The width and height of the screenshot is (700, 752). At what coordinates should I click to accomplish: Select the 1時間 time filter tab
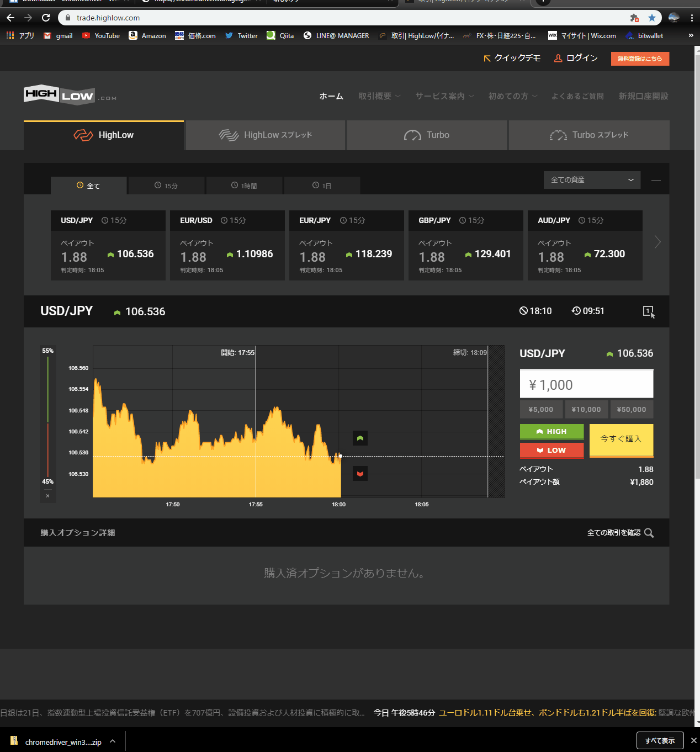click(x=244, y=186)
